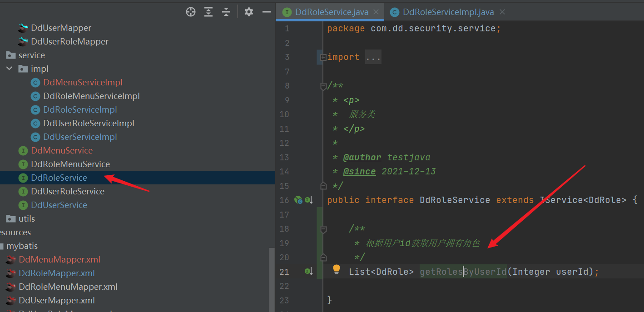Click the intention bulb icon on line 21

click(336, 270)
